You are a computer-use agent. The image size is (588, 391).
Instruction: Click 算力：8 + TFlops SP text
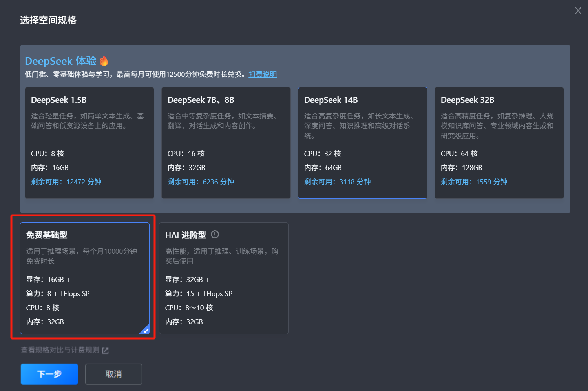(58, 294)
